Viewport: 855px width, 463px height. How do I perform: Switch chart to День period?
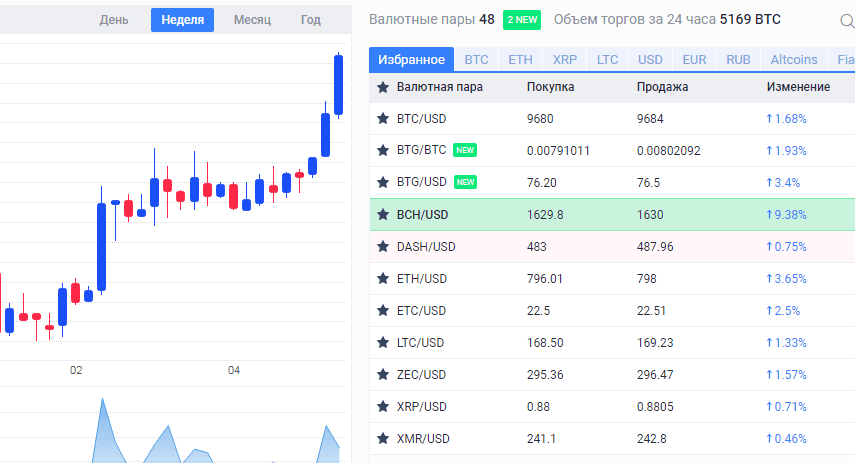[x=114, y=20]
